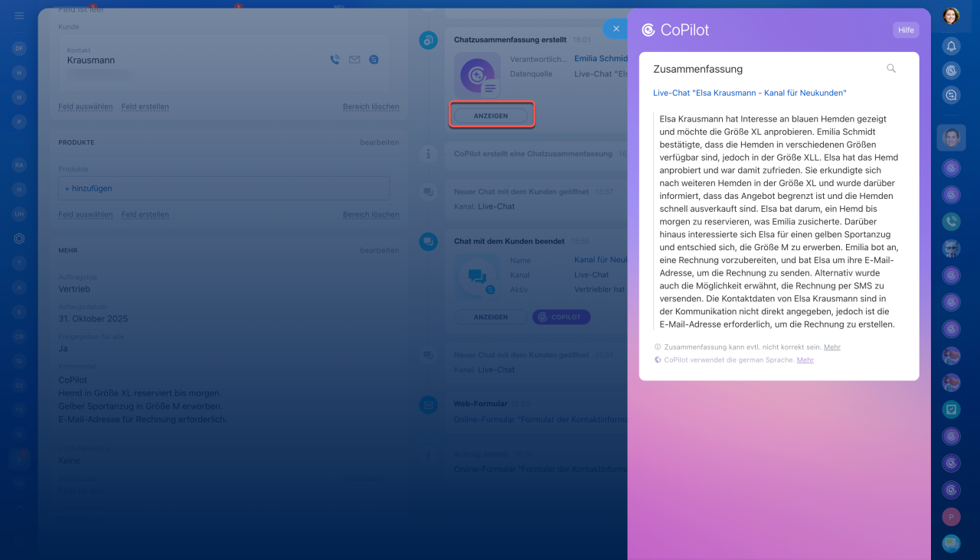Screen dimensions: 980x560
Task: Send email to Krausmann via envelope icon
Action: [354, 59]
